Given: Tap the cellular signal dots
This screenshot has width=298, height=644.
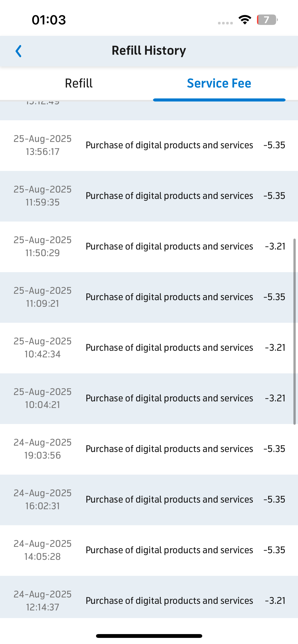Looking at the screenshot, I should click(x=225, y=23).
